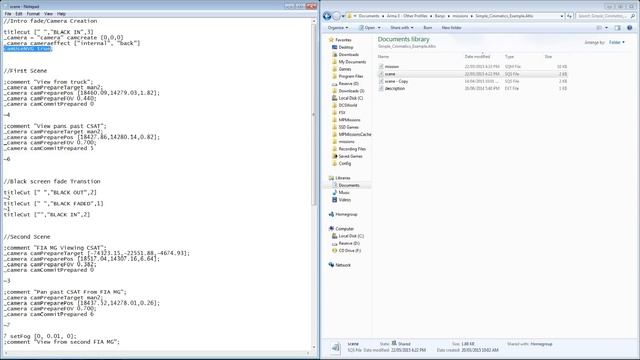Click the Libraries icon in sidebar
Screen dimensions: 640x360
[331, 178]
